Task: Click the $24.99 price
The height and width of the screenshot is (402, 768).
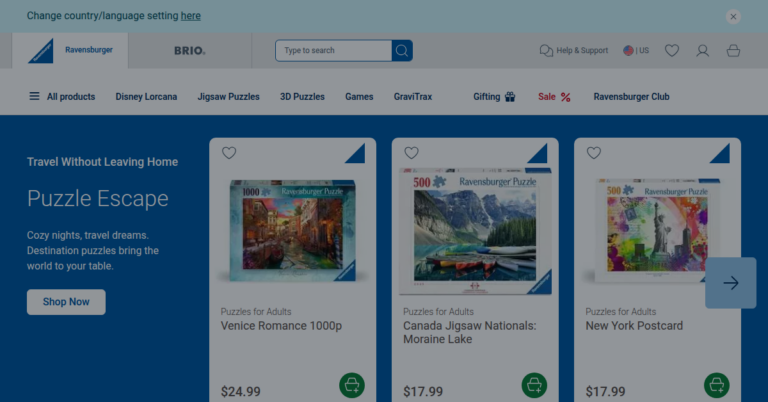Action: point(240,391)
